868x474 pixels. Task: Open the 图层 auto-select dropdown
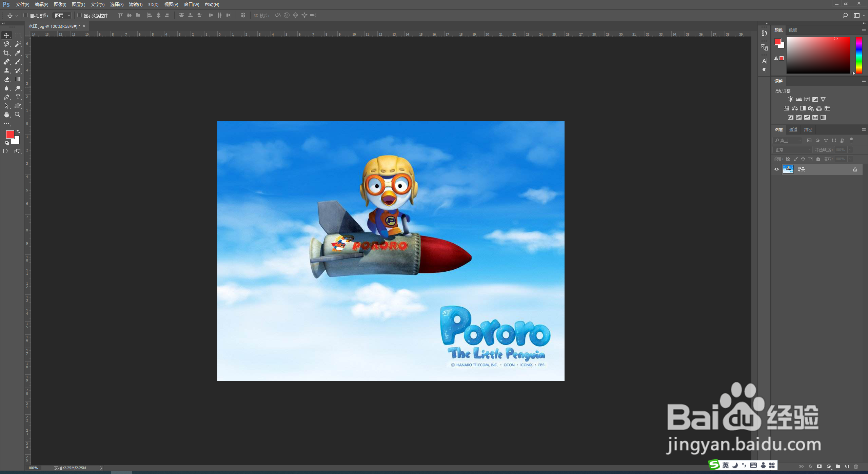point(62,16)
